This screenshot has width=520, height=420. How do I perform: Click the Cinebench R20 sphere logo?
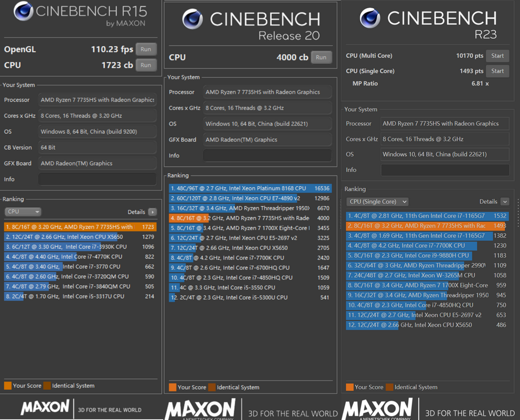[x=192, y=20]
